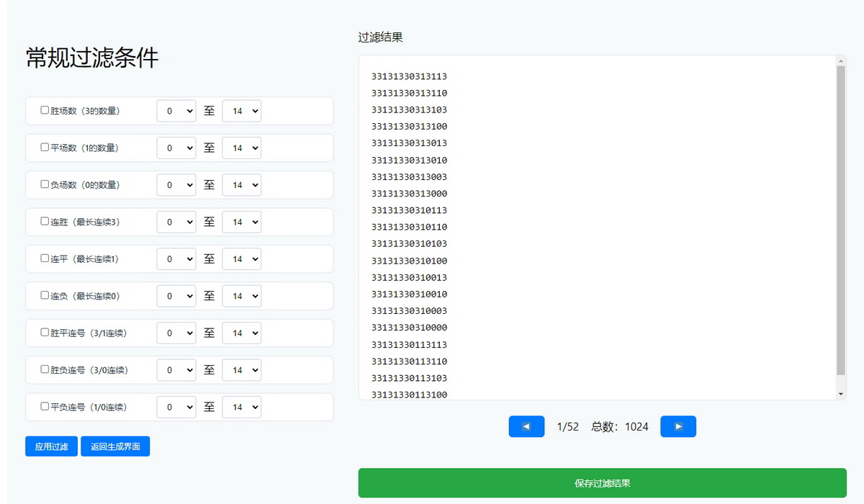Screen dimensions: 864x504
Task: Expand the 连胜 maximum value dropdown
Action: (241, 222)
